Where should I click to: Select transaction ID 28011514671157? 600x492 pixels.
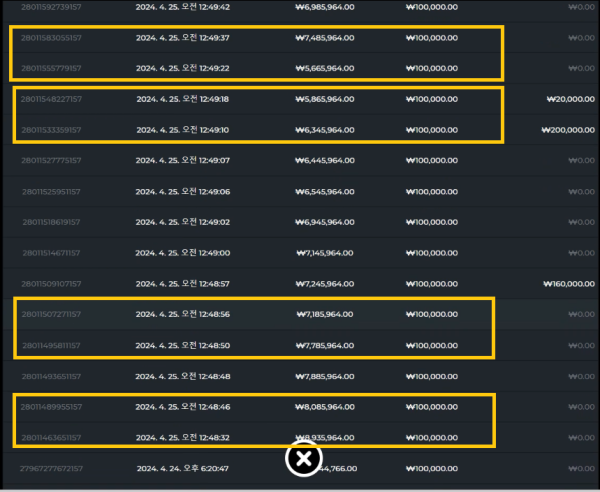(51, 253)
